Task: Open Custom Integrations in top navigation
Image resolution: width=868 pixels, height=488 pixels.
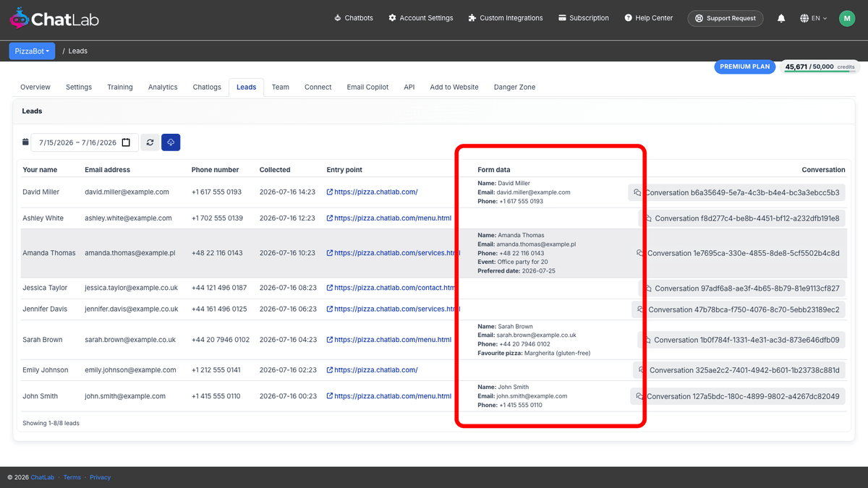Action: point(506,18)
